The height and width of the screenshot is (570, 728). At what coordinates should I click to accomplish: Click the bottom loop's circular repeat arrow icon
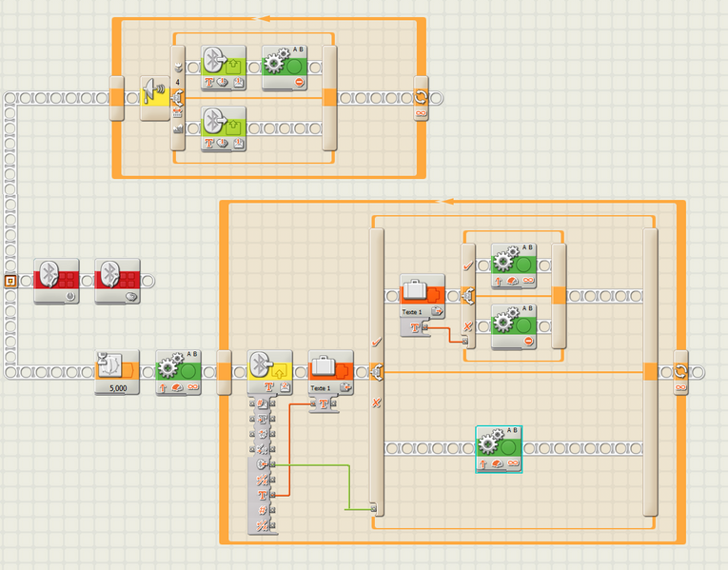680,371
